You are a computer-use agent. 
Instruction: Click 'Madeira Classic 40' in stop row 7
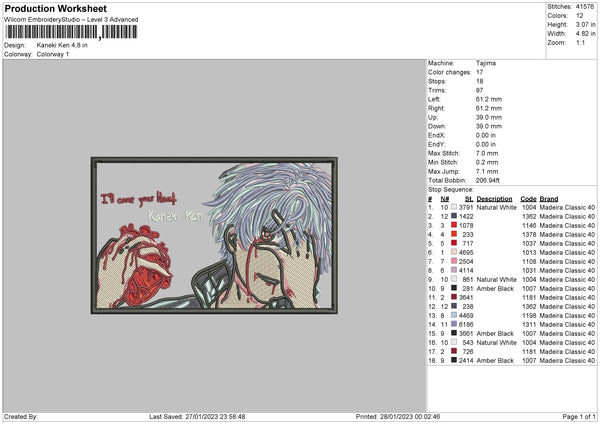click(567, 262)
